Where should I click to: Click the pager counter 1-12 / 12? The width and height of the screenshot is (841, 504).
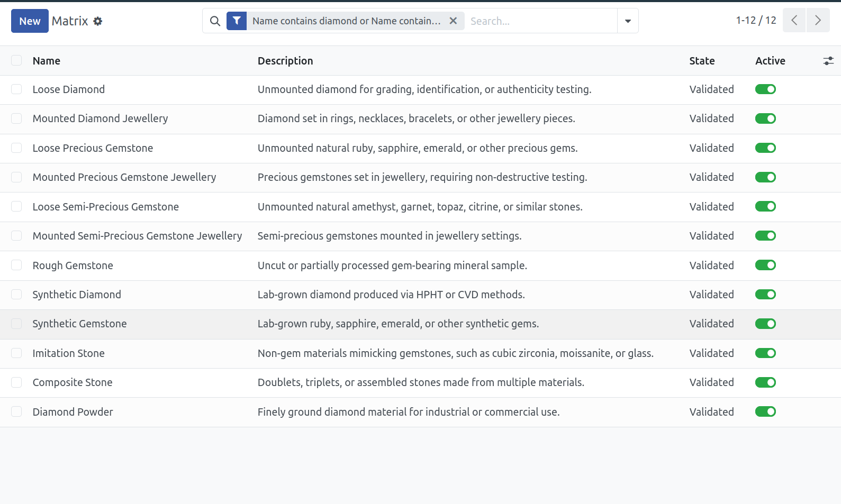click(x=756, y=21)
